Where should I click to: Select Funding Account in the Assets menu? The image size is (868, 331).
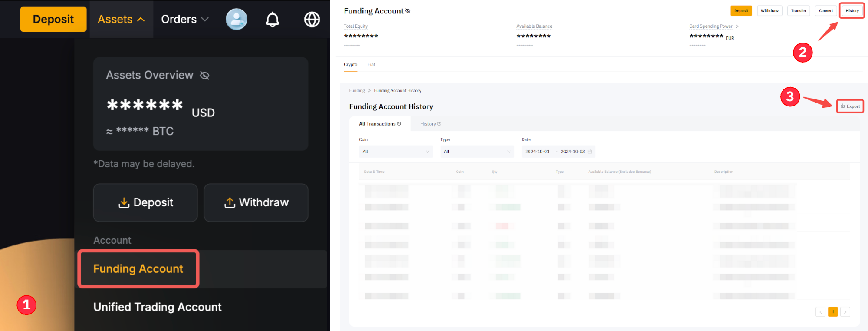click(x=138, y=269)
